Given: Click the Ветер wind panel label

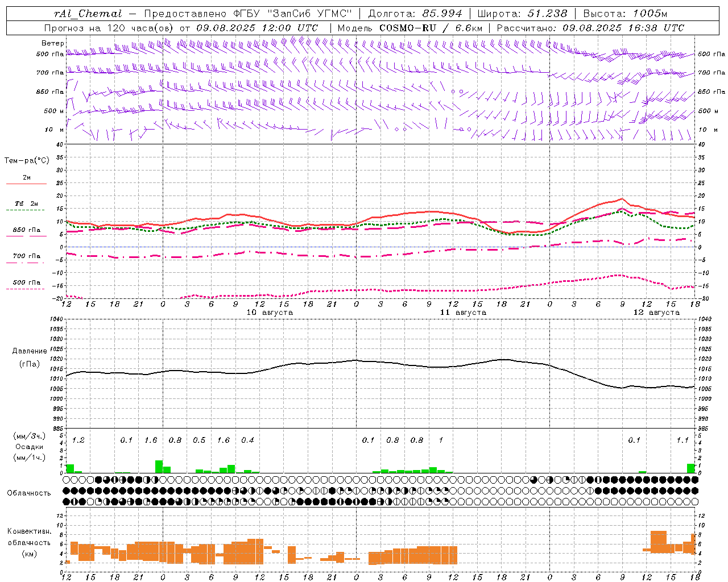Looking at the screenshot, I should 53,43.
